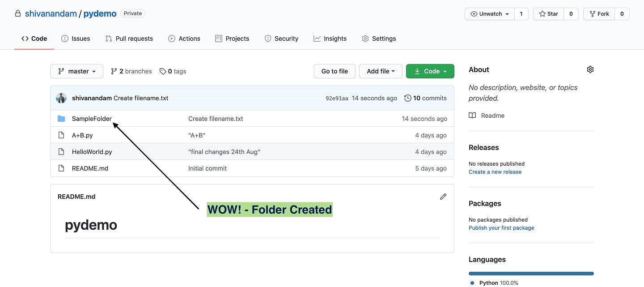
Task: Click the Code tab angle-brackets icon
Action: 25,38
